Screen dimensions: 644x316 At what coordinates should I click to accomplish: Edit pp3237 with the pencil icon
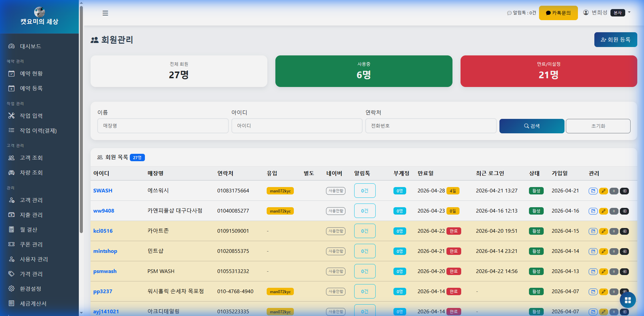(603, 292)
